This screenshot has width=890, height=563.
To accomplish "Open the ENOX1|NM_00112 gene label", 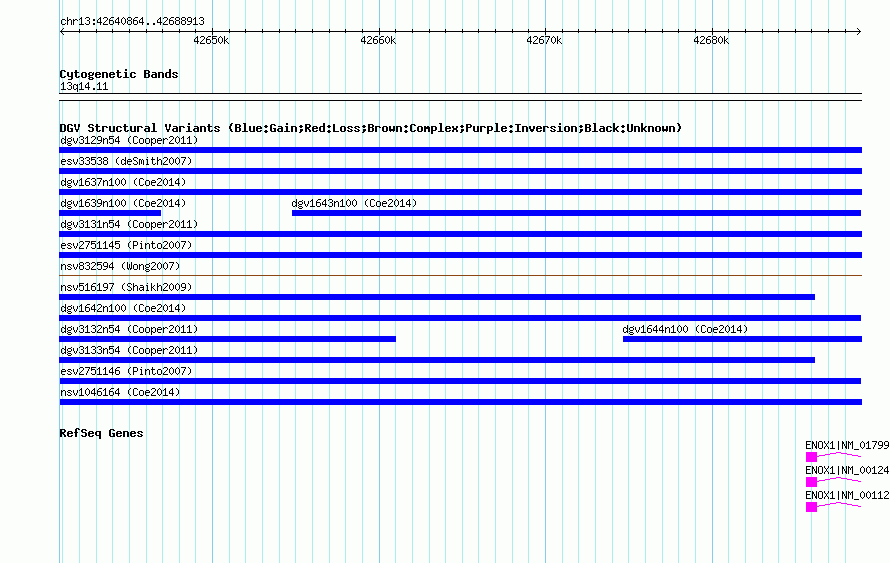I will pyautogui.click(x=847, y=495).
